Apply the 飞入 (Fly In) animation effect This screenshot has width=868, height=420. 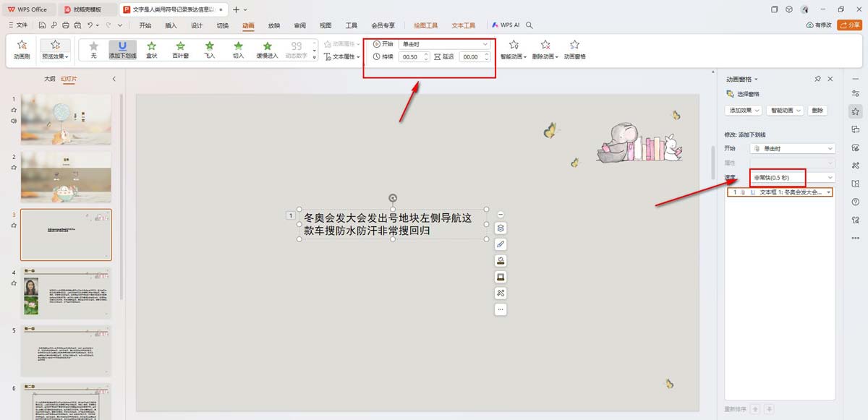pyautogui.click(x=209, y=51)
